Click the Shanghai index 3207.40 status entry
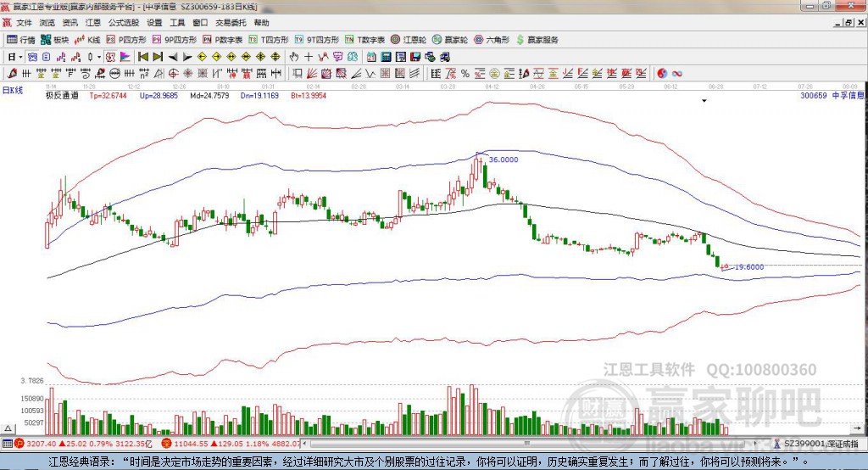868x470 pixels. click(x=82, y=444)
